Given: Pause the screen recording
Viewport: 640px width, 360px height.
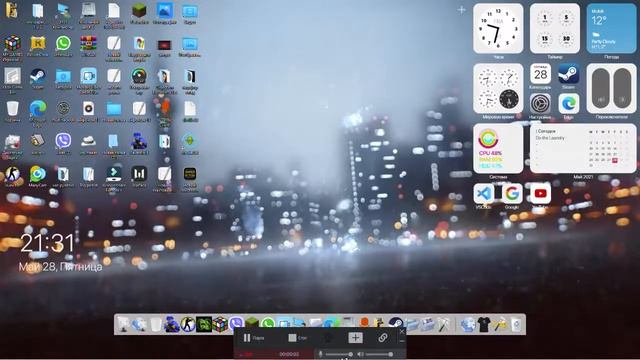Looking at the screenshot, I should pyautogui.click(x=253, y=338).
